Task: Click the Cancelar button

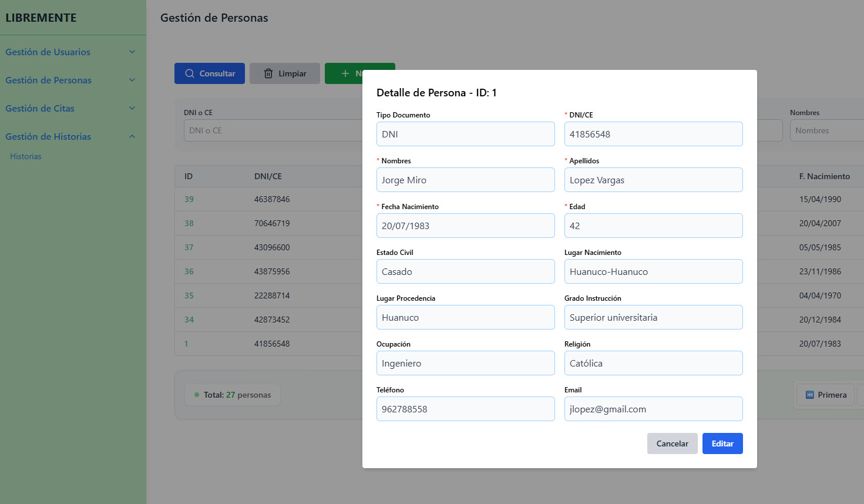Action: click(673, 443)
